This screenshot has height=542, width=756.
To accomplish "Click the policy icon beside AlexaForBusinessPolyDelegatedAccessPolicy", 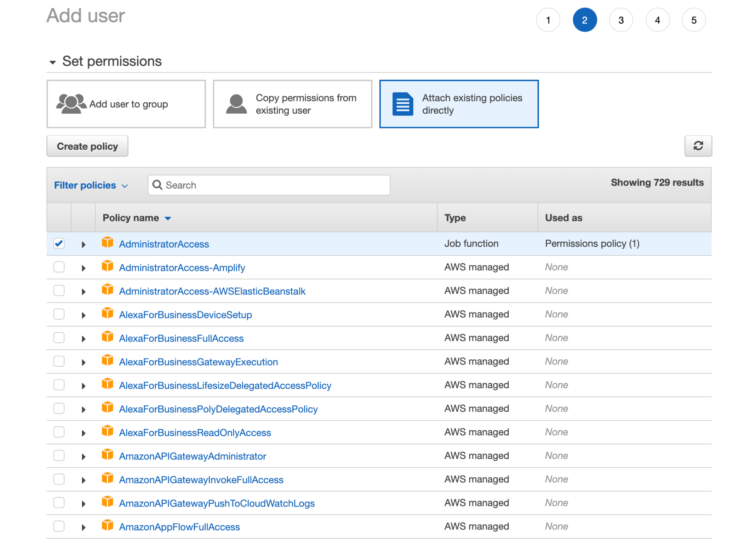I will click(107, 408).
